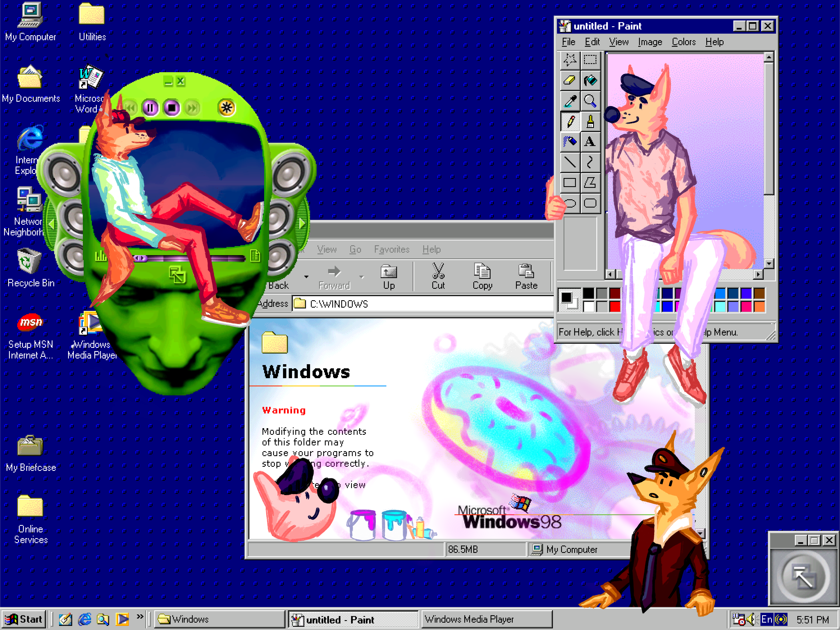
Task: Select the Eraser tool in Paint
Action: pos(570,80)
